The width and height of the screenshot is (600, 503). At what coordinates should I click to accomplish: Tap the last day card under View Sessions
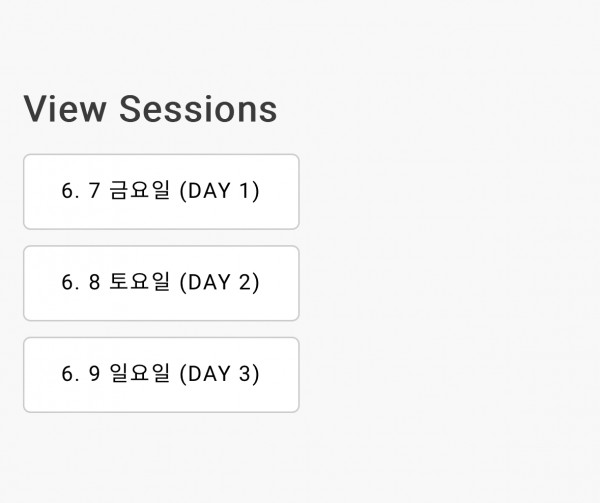(x=161, y=375)
